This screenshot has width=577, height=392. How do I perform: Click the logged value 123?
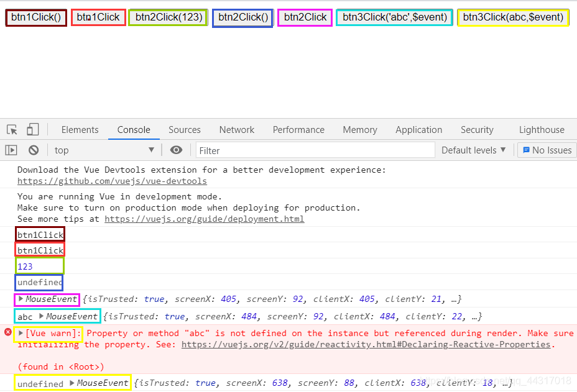[25, 267]
